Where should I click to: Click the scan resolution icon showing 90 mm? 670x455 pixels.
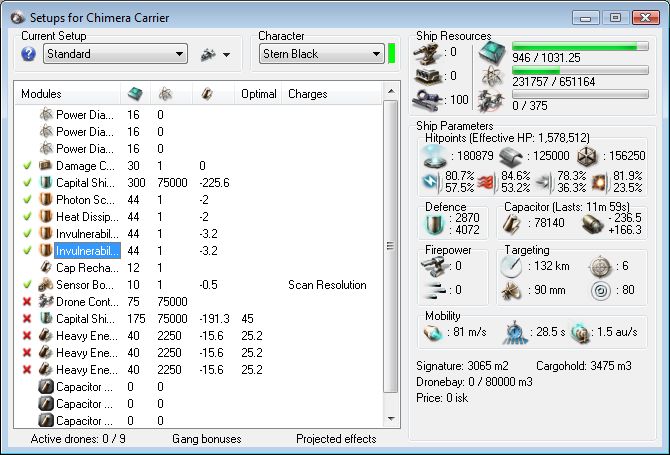tap(511, 291)
